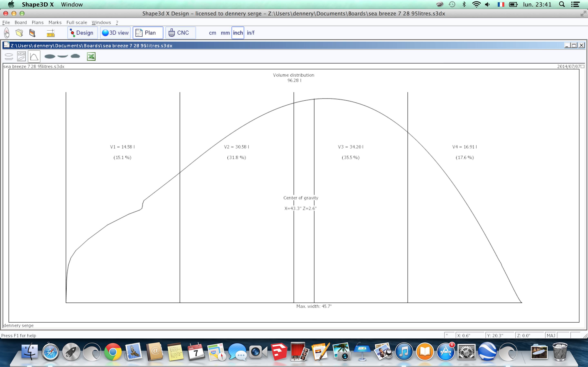Image resolution: width=588 pixels, height=367 pixels.
Task: Click the new board icon
Action: pos(7,33)
